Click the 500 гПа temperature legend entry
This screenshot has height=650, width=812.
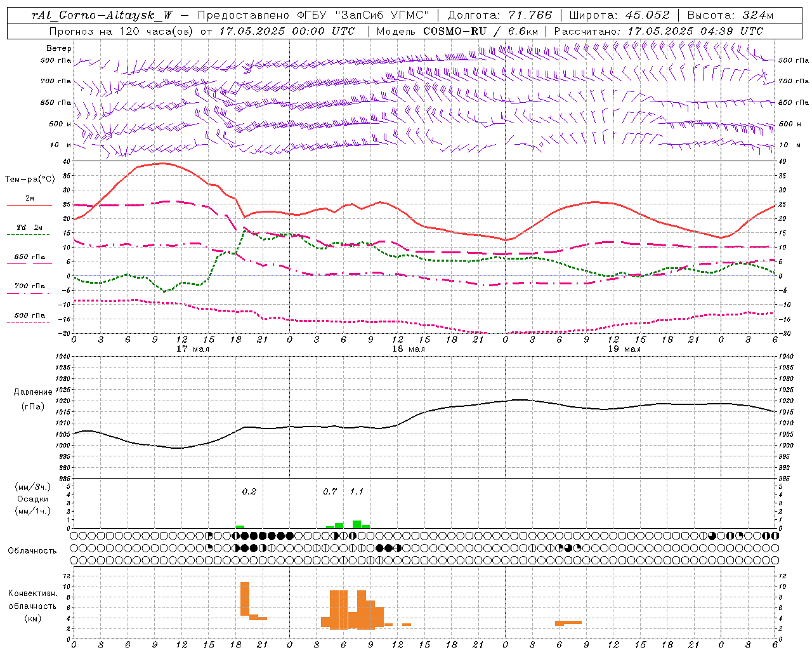[30, 315]
